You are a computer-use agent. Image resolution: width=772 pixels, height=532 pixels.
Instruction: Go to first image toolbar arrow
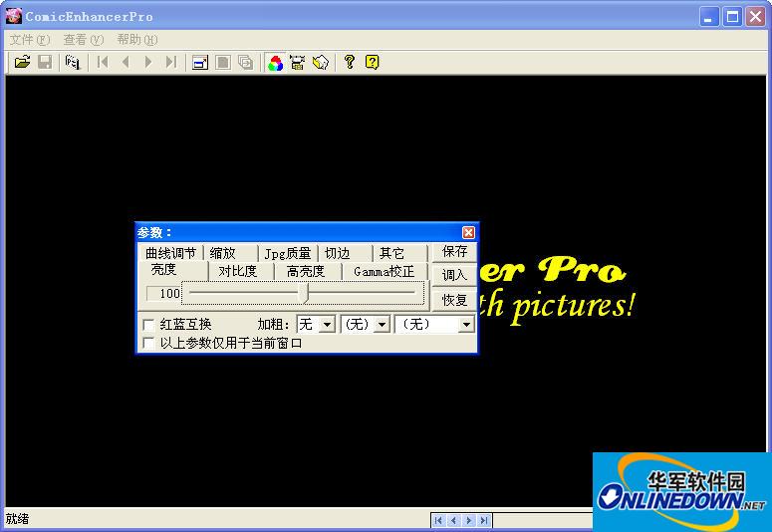pos(103,62)
